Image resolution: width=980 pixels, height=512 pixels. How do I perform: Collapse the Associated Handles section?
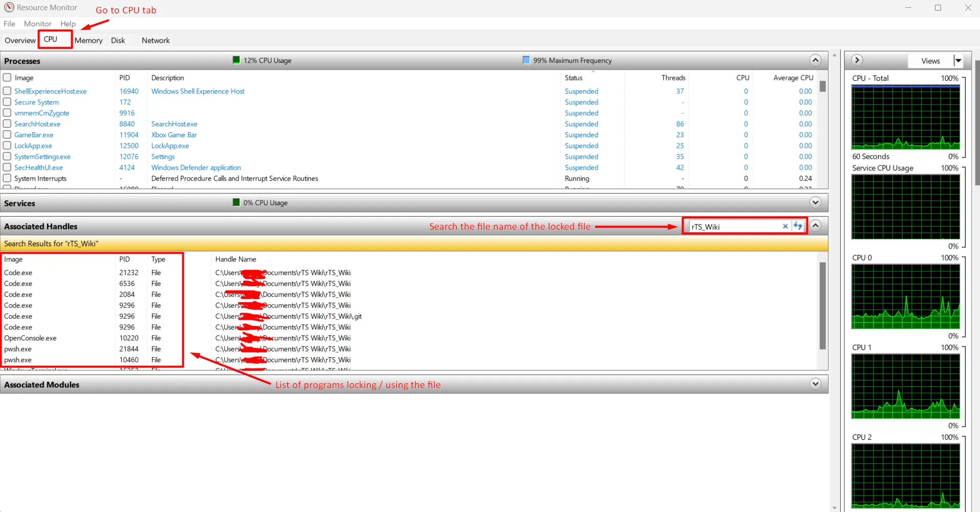[816, 226]
